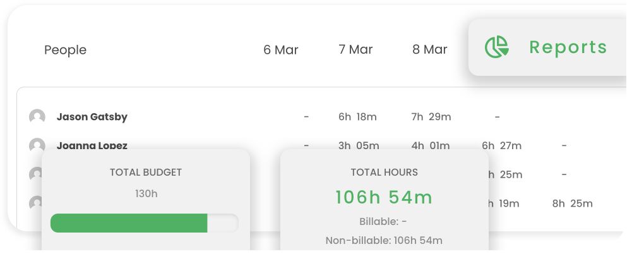Click the Total Budget 130h label
This screenshot has height=273, width=644.
point(146,193)
